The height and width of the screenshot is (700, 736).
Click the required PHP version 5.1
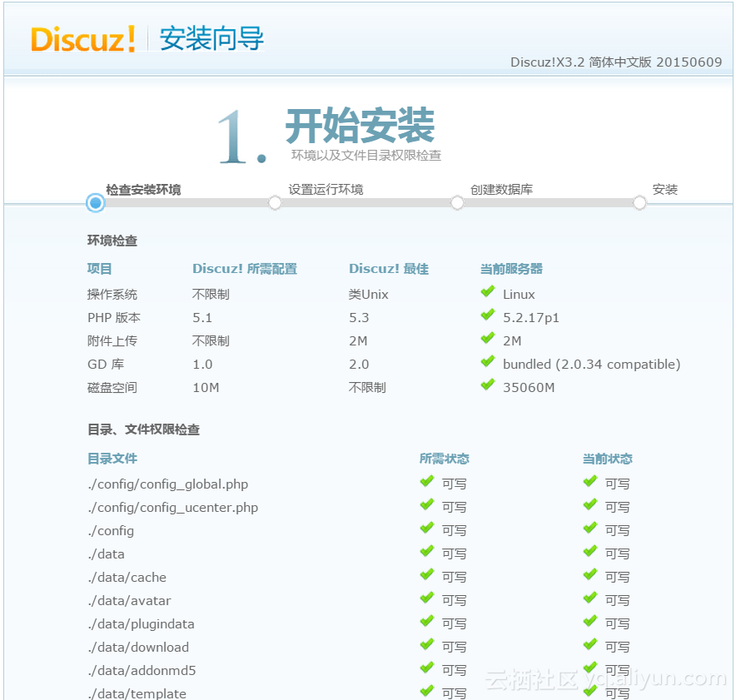[x=202, y=318]
